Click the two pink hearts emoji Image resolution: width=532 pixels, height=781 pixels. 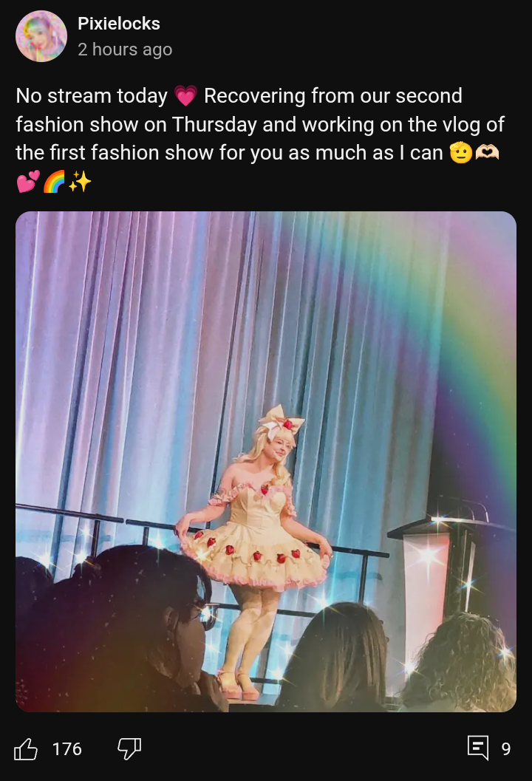coord(28,182)
